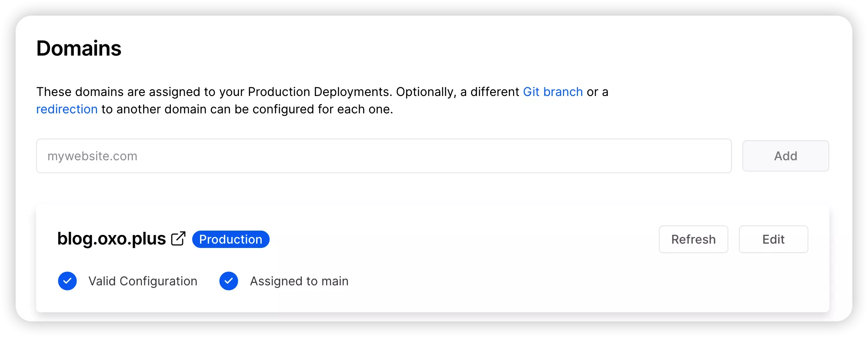Image resolution: width=868 pixels, height=337 pixels.
Task: Refresh the blog.oxo.plus domain status
Action: [693, 239]
